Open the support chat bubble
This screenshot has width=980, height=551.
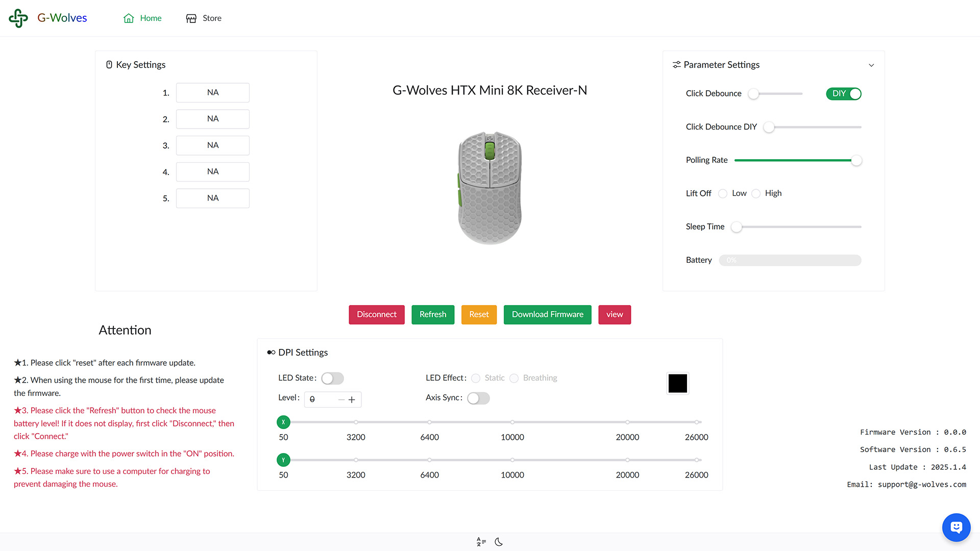956,527
